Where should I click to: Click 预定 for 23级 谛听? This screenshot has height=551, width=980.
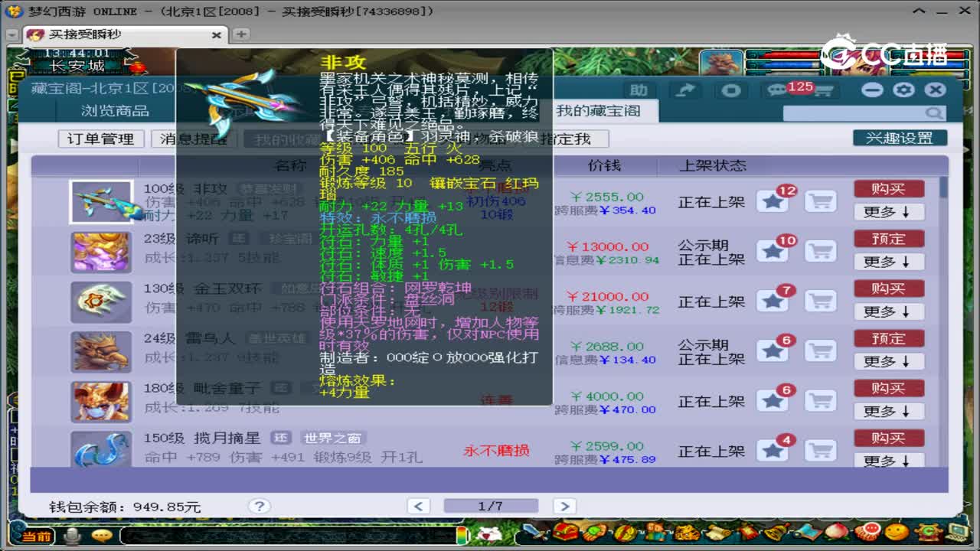point(889,239)
